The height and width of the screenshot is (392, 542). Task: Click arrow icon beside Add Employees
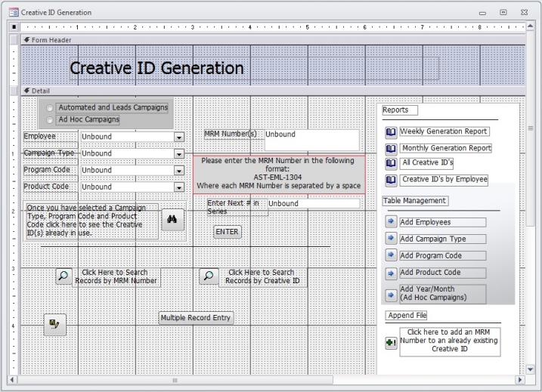tap(391, 222)
